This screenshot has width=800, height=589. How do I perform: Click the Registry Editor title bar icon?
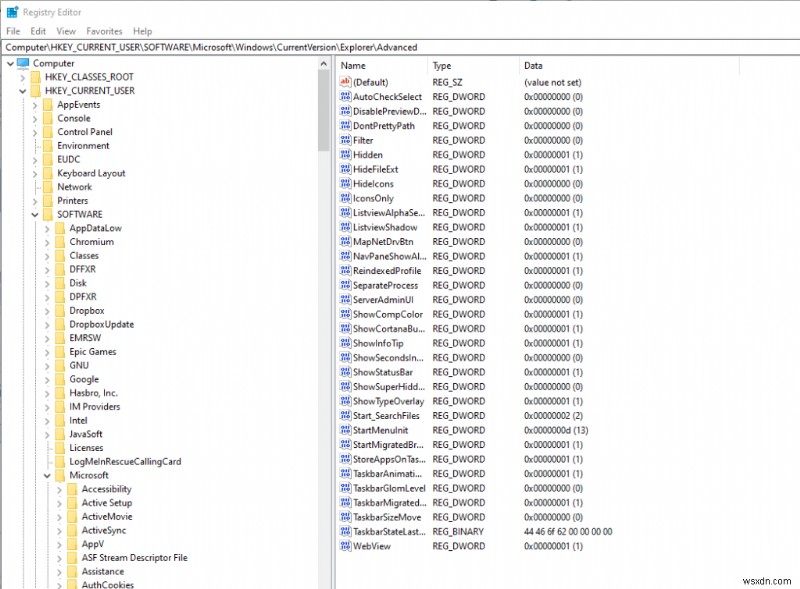click(10, 12)
